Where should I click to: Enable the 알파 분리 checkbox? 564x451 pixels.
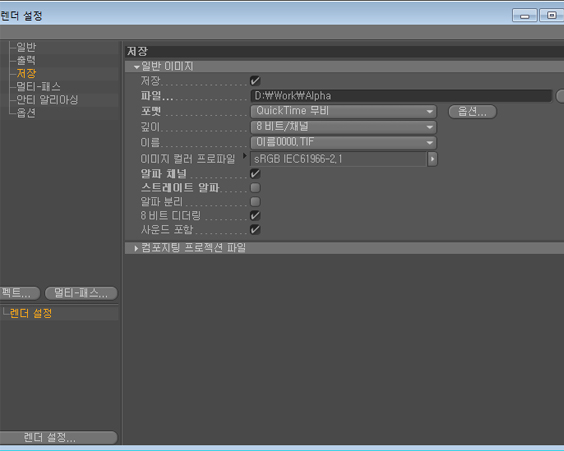[x=255, y=201]
